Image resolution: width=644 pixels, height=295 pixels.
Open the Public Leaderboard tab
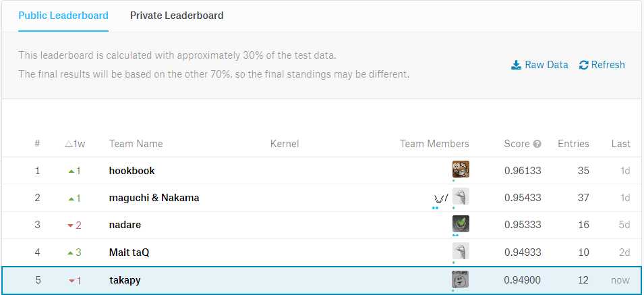coord(63,15)
